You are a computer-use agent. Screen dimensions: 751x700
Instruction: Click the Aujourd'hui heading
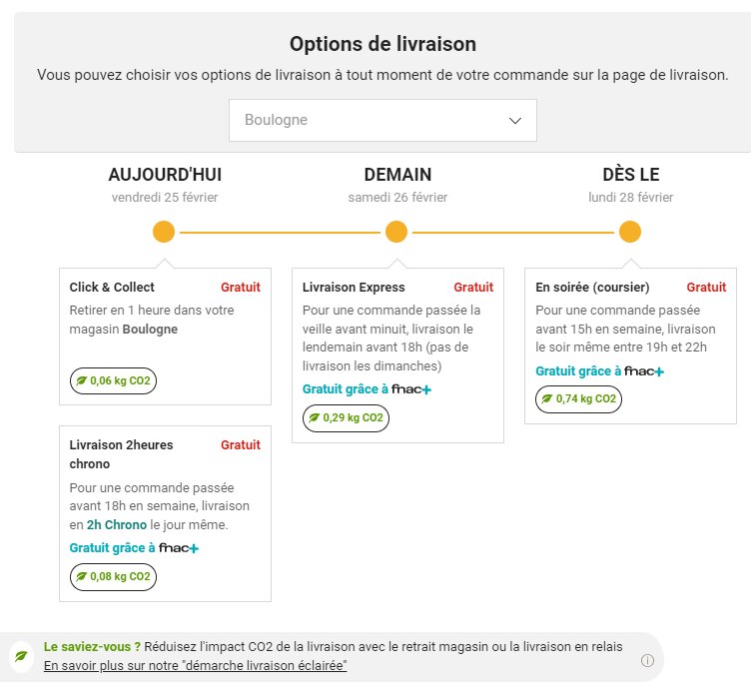(165, 175)
